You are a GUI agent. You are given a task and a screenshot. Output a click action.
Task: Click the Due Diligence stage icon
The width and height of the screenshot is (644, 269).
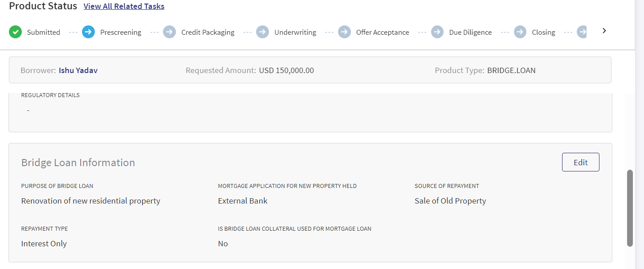click(438, 32)
